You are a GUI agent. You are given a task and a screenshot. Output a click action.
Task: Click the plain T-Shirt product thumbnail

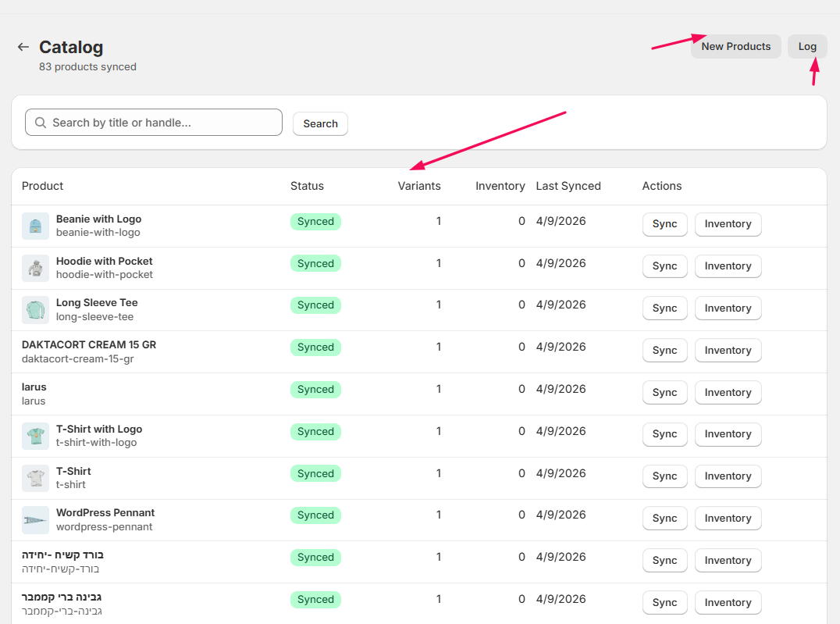point(35,478)
